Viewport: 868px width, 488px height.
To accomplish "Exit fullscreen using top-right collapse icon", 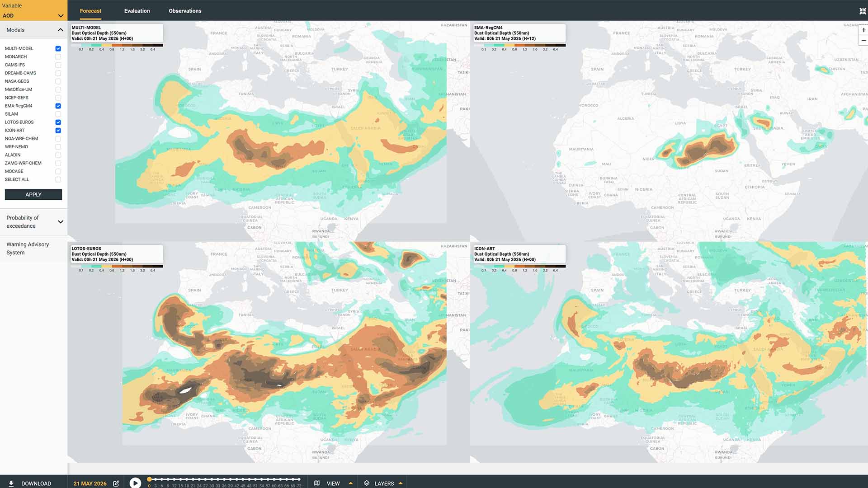I will pyautogui.click(x=863, y=11).
